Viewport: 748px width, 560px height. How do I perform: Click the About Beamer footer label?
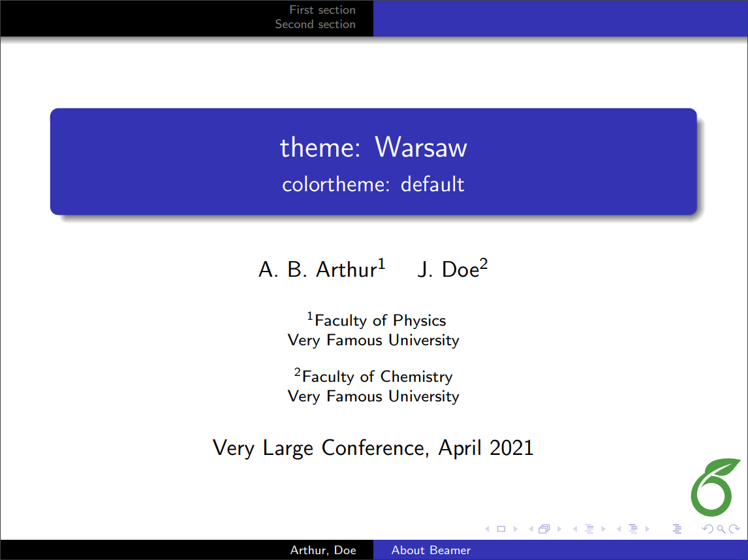[431, 550]
